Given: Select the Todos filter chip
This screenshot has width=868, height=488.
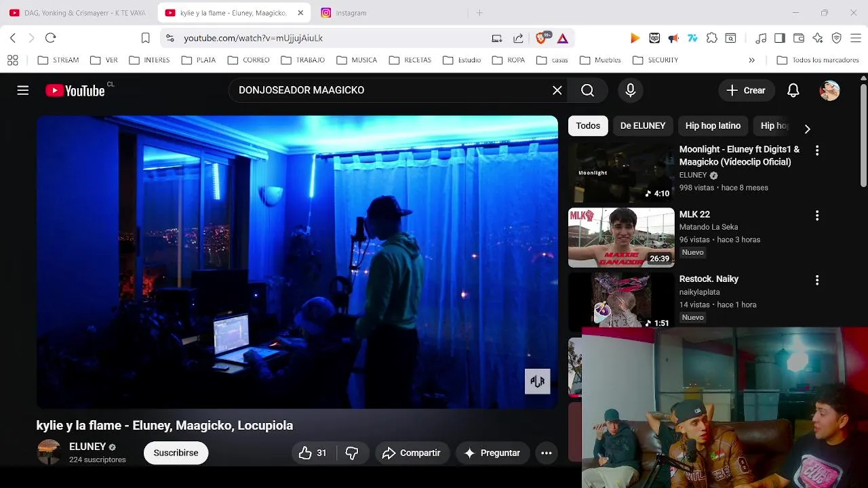Looking at the screenshot, I should (588, 125).
